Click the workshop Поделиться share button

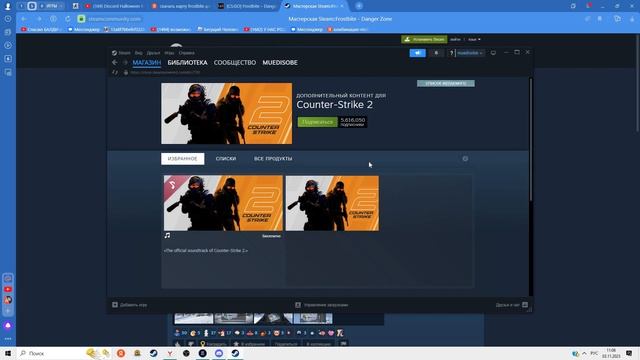[x=286, y=344]
